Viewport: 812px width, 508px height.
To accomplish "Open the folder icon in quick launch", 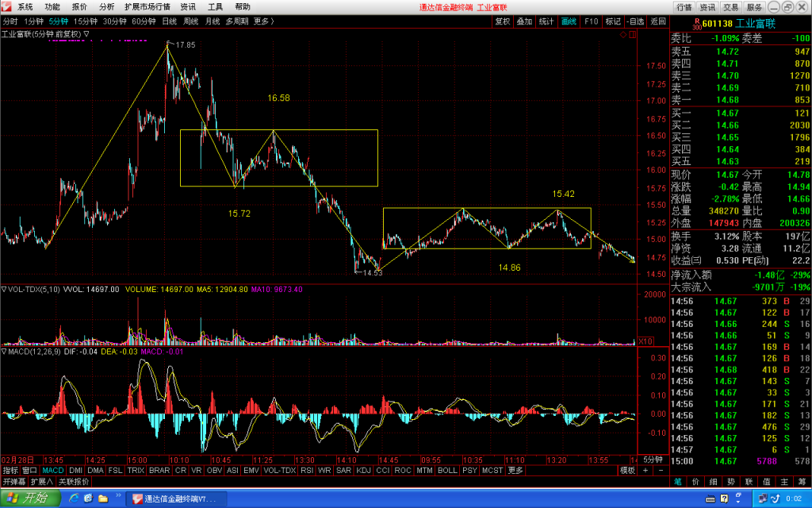I will pos(103,498).
